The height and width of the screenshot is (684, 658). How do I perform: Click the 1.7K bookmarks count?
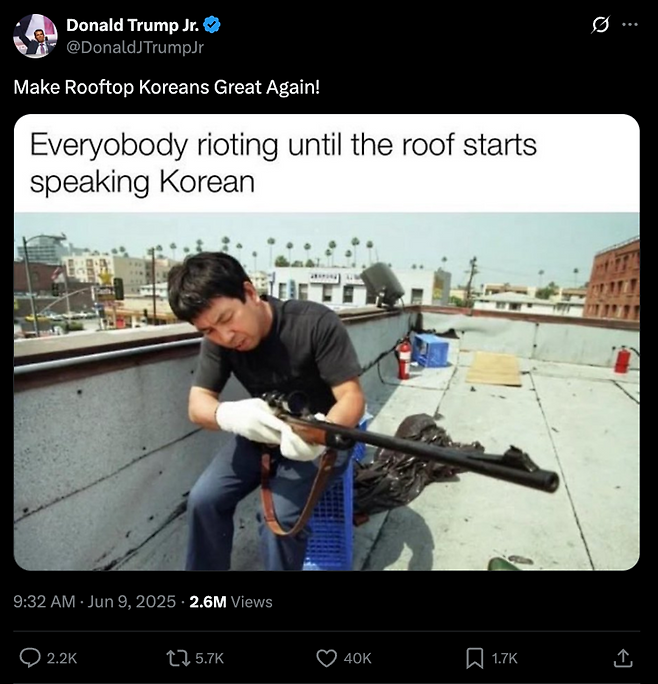[x=504, y=658]
